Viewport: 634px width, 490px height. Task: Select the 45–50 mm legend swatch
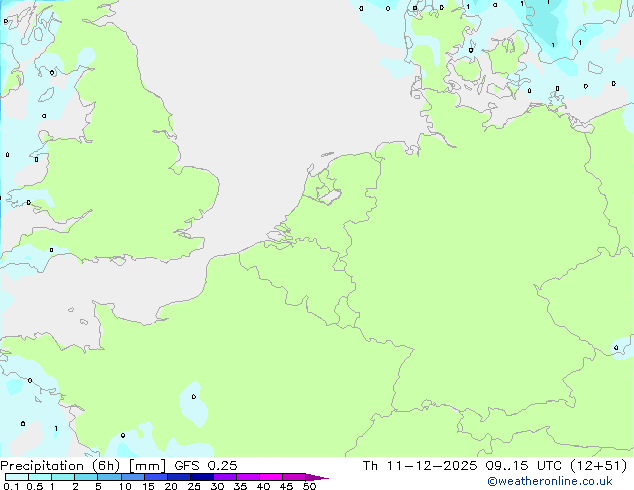point(294,477)
